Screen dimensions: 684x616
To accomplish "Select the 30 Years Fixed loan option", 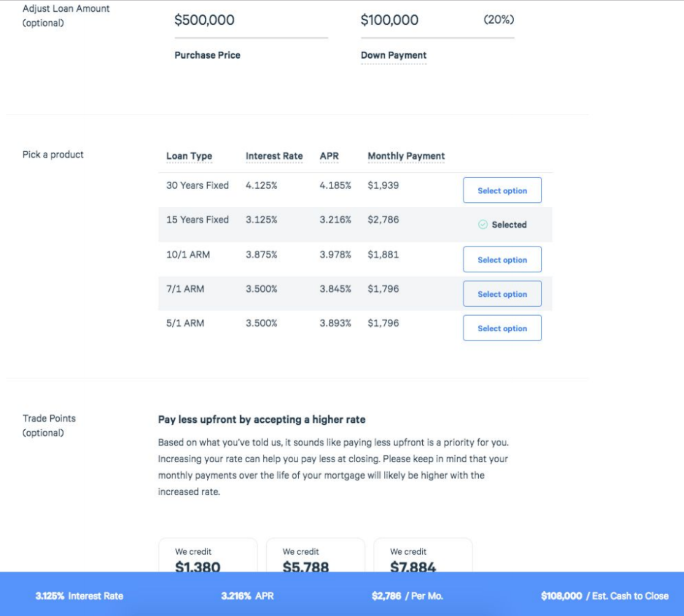I will (502, 190).
